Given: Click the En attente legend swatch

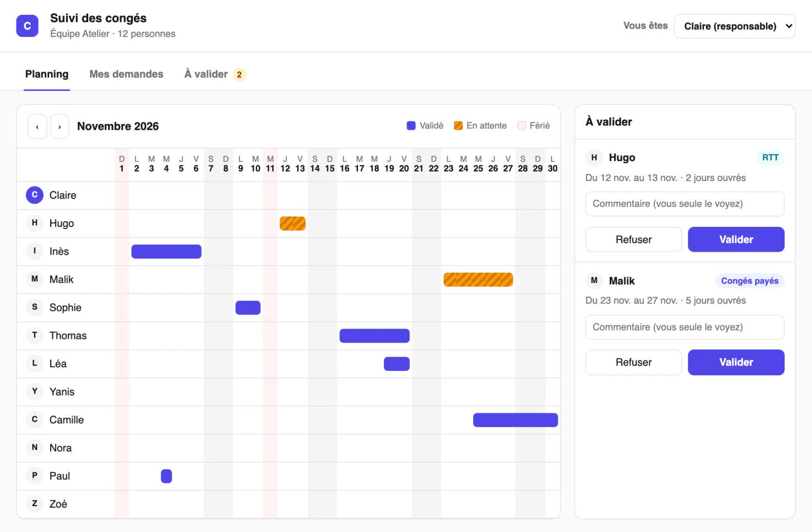Looking at the screenshot, I should pyautogui.click(x=458, y=126).
